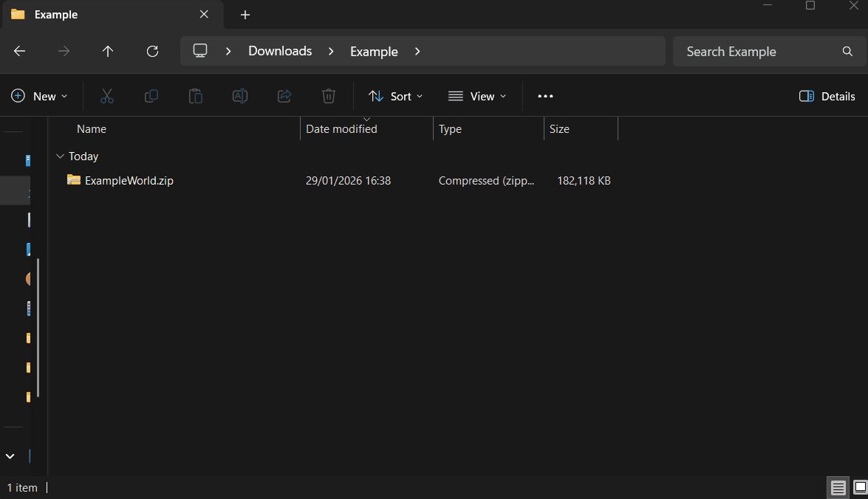Click the Rename icon in toolbar
Image resolution: width=868 pixels, height=499 pixels.
tap(239, 96)
